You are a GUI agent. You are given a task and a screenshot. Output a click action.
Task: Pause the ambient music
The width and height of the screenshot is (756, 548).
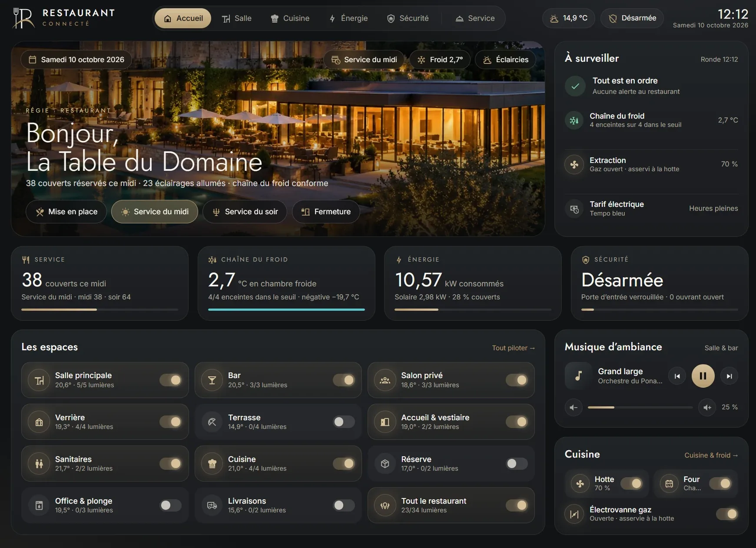703,376
